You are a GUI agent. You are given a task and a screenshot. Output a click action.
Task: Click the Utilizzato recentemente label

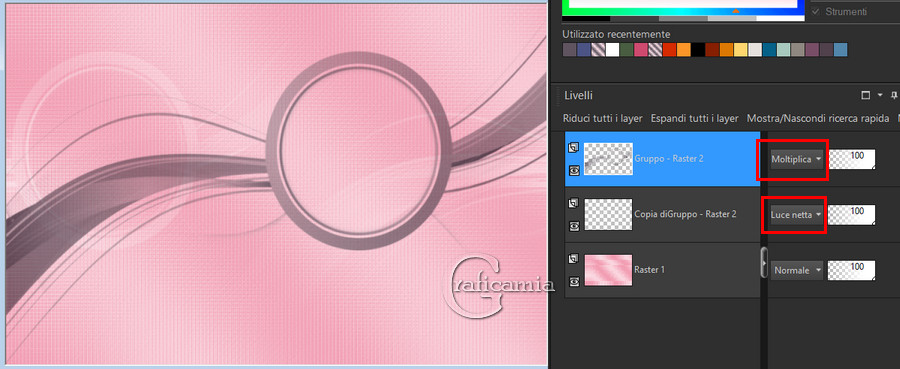[x=616, y=34]
